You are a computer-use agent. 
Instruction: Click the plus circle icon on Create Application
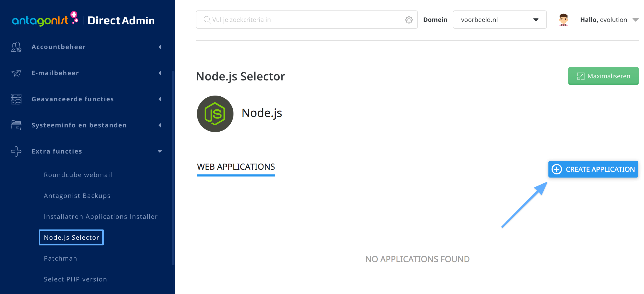coord(557,169)
